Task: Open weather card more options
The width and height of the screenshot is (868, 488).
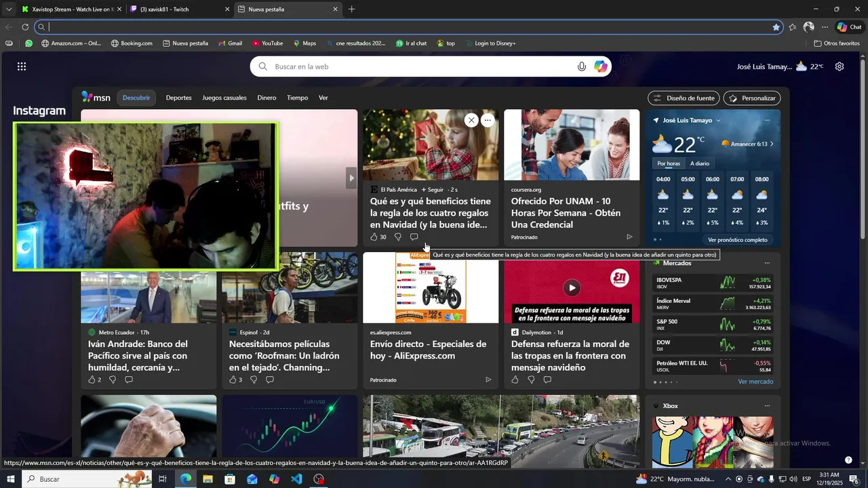Action: click(767, 120)
